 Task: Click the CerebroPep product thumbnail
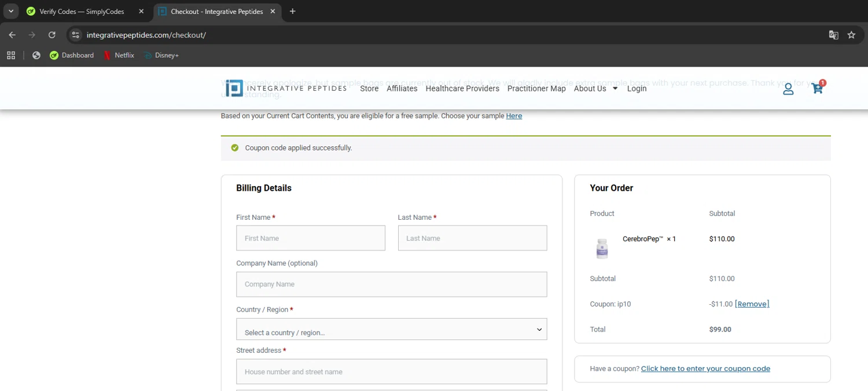pyautogui.click(x=602, y=248)
